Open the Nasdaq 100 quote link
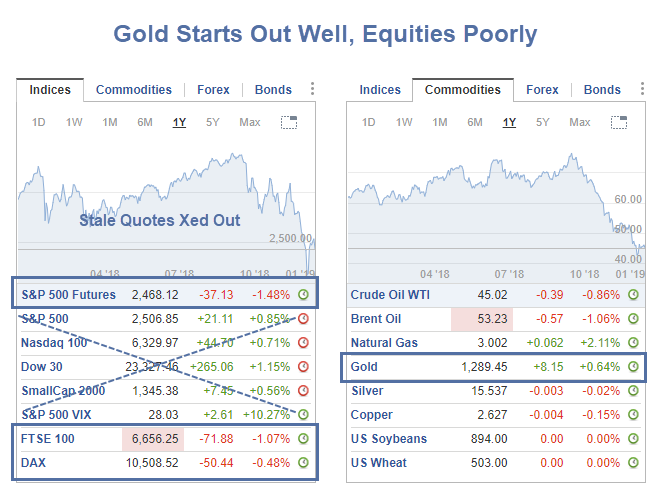Screen dimensions: 655x490 click(x=56, y=343)
